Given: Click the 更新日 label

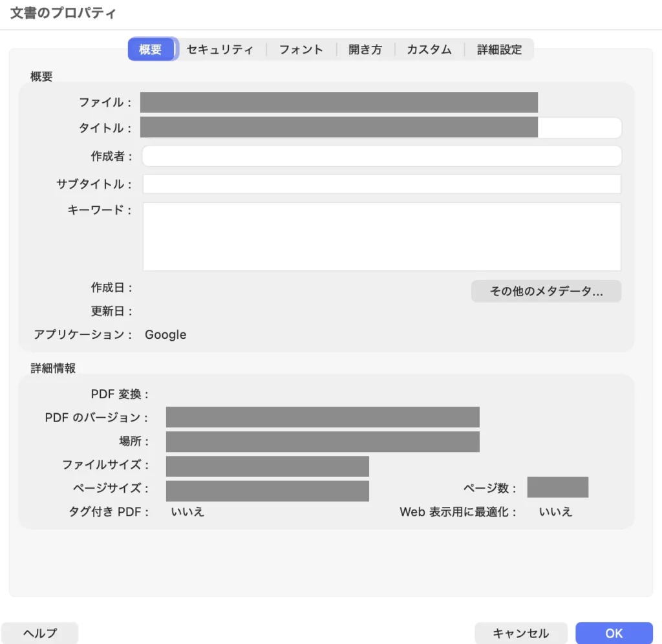Looking at the screenshot, I should coord(111,311).
